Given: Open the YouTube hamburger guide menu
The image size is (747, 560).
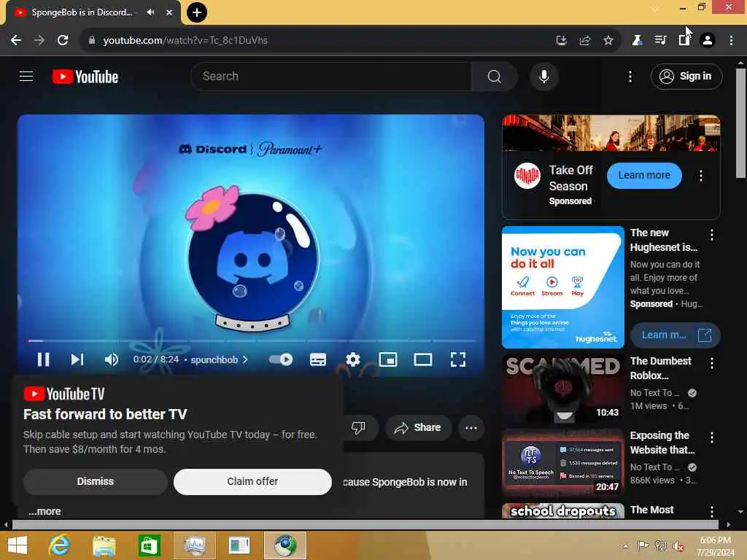Looking at the screenshot, I should tap(26, 76).
